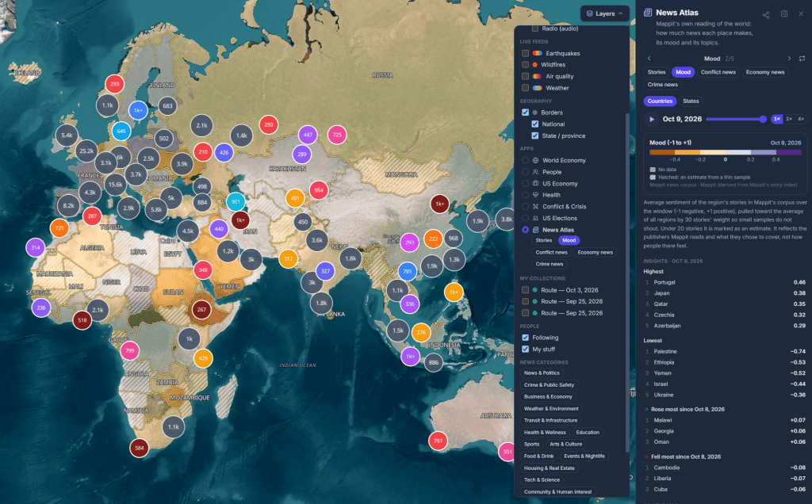Click the cyan 901 cluster marker

(x=236, y=202)
